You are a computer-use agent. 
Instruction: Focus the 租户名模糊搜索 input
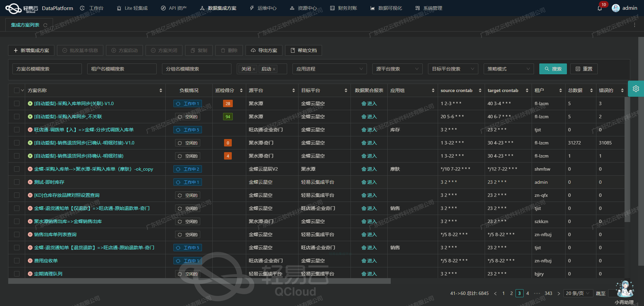pyautogui.click(x=122, y=69)
